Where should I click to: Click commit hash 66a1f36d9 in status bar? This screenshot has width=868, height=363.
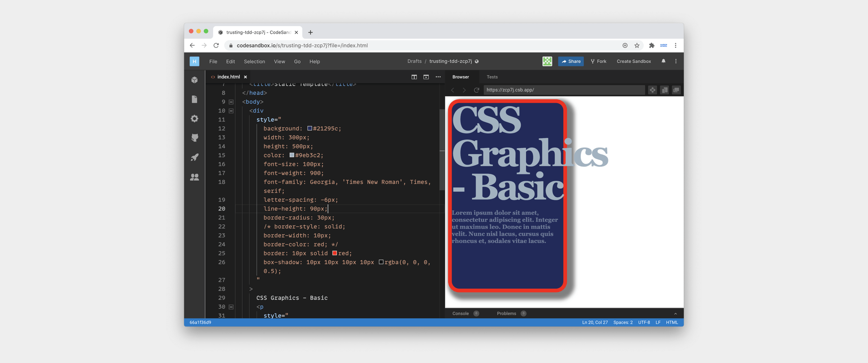click(x=200, y=322)
